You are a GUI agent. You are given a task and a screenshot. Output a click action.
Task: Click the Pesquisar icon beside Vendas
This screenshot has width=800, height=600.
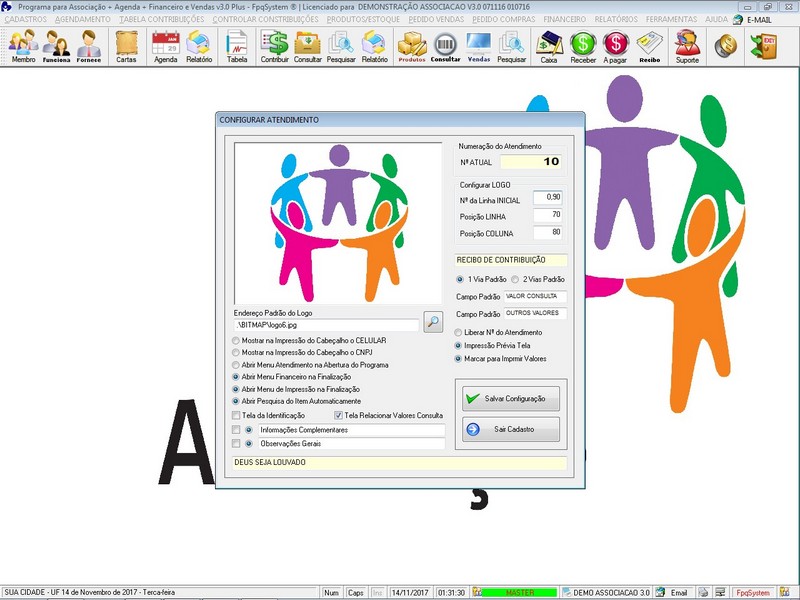(511, 46)
